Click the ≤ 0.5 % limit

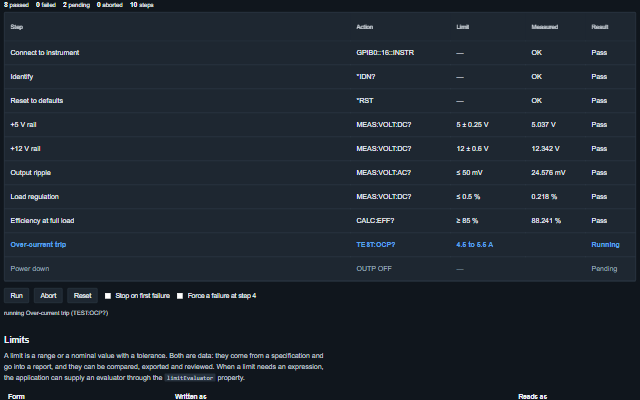click(468, 197)
